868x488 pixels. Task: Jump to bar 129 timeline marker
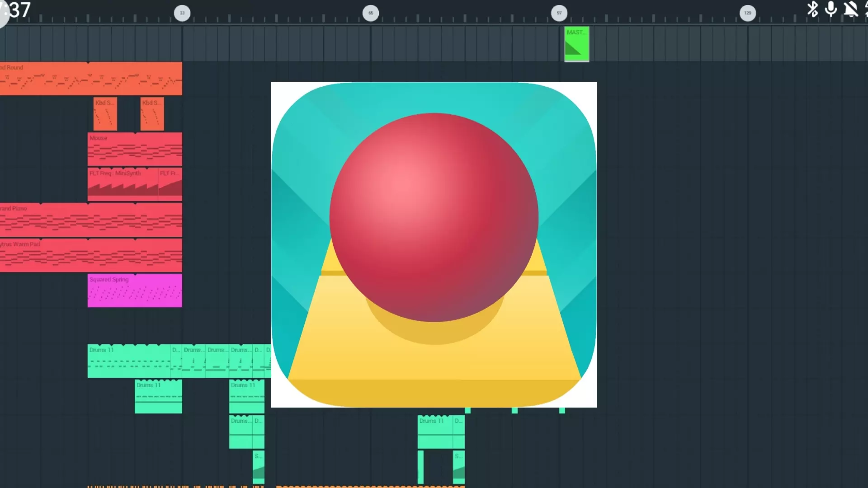pos(747,13)
